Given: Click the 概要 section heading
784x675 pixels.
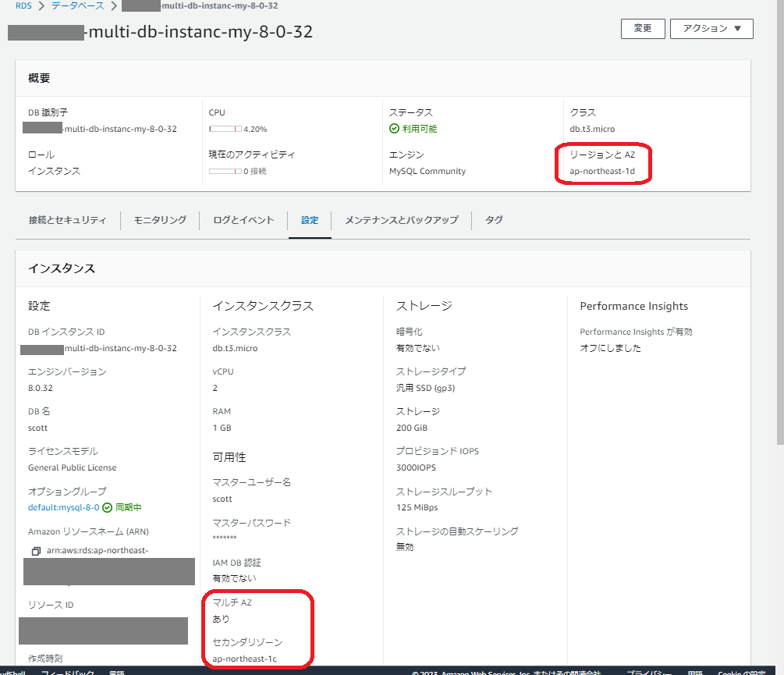Looking at the screenshot, I should (x=39, y=78).
